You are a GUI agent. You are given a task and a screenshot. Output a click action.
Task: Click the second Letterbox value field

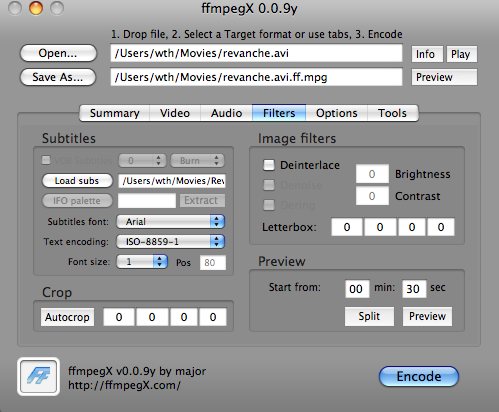tap(380, 227)
